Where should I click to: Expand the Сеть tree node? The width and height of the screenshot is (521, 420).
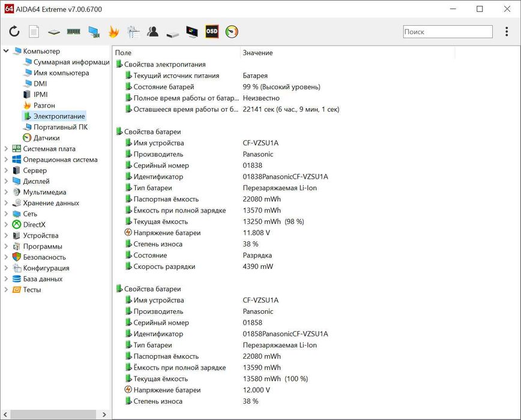click(x=6, y=214)
